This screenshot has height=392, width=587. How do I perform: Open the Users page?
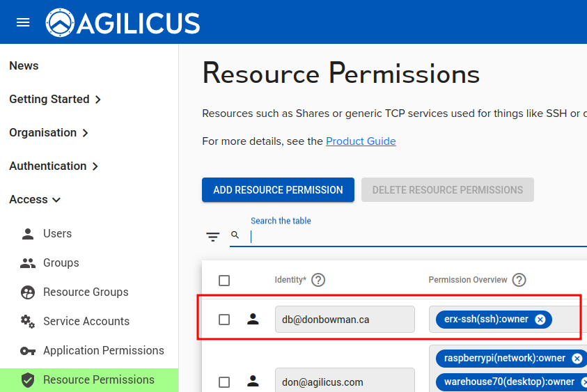[x=57, y=234]
